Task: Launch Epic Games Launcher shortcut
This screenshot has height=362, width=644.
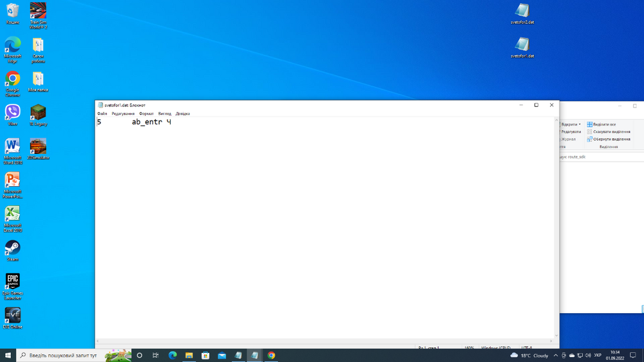Action: pos(12,282)
